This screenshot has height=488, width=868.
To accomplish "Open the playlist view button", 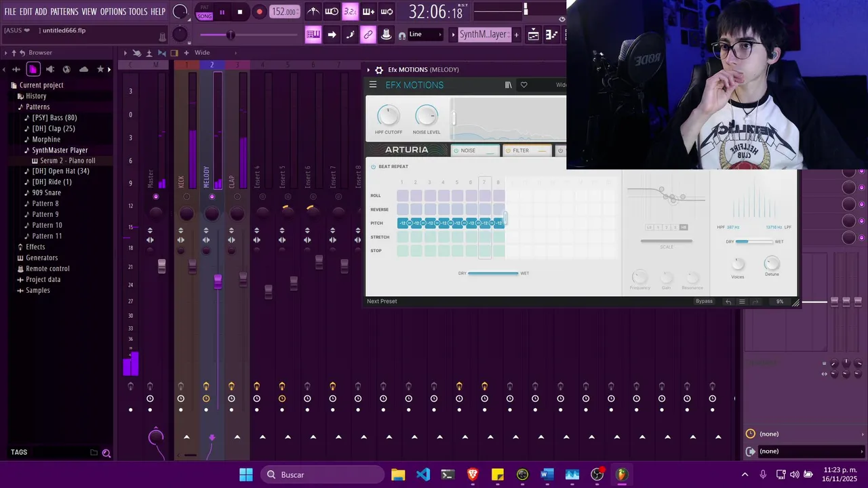I will point(534,35).
